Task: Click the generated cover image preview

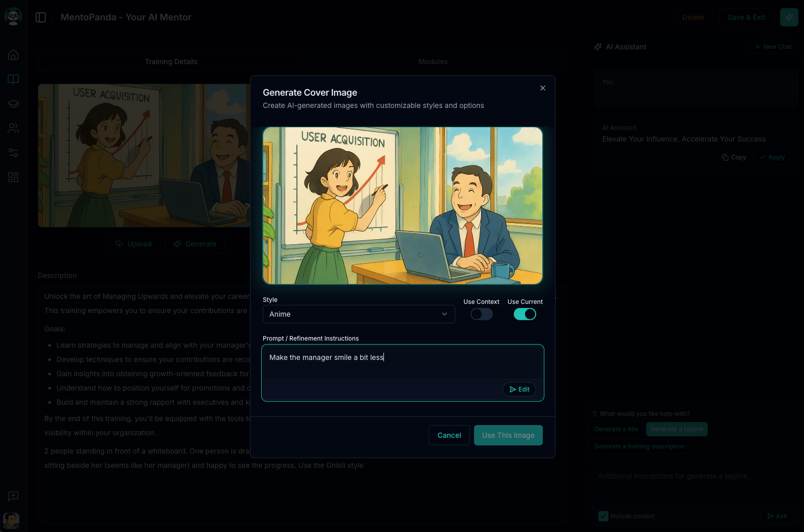Action: (x=402, y=205)
